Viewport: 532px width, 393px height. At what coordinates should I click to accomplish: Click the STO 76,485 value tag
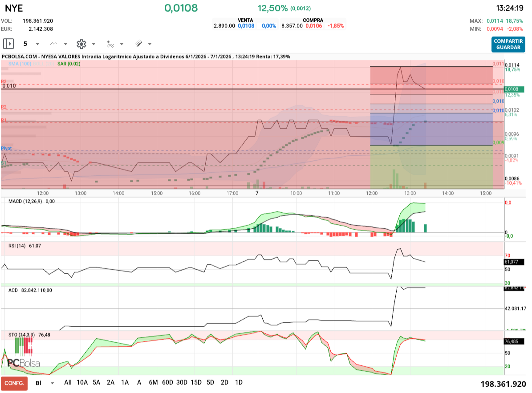pos(514,341)
